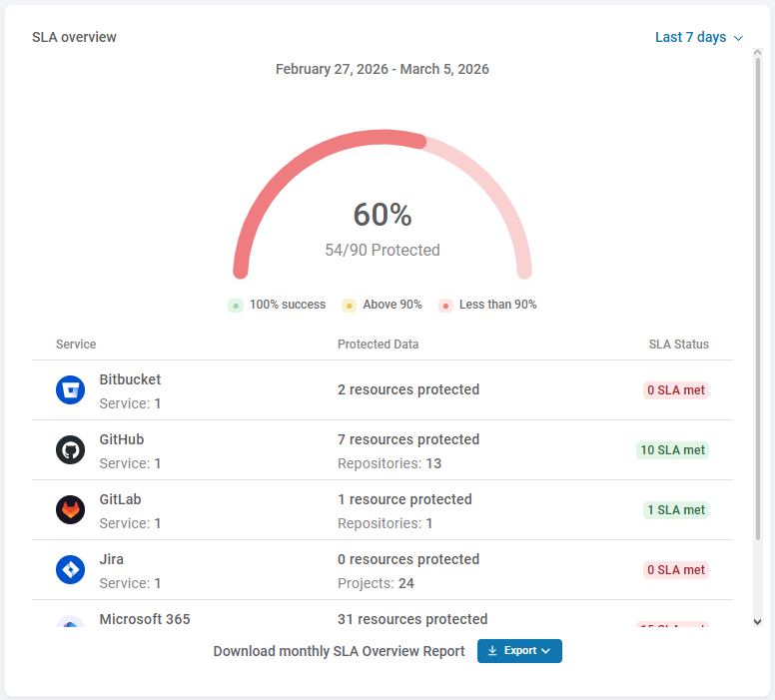
Task: Expand the Export options menu
Action: (520, 651)
